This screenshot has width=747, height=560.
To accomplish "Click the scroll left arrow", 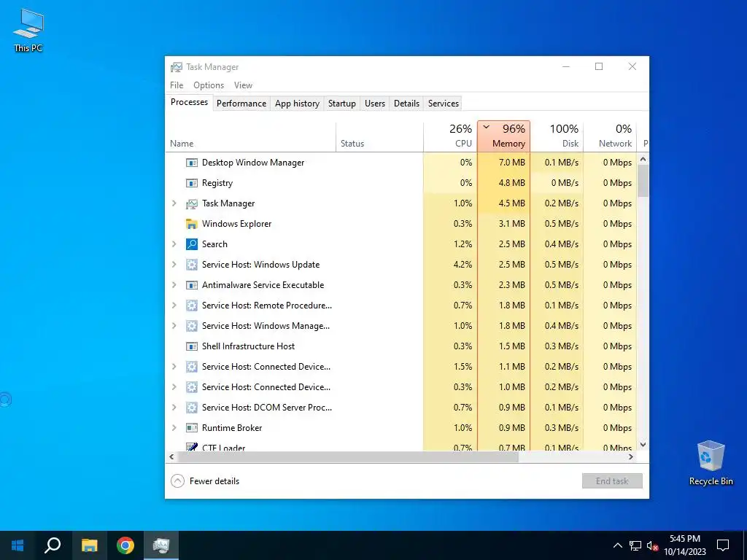I will click(x=172, y=456).
